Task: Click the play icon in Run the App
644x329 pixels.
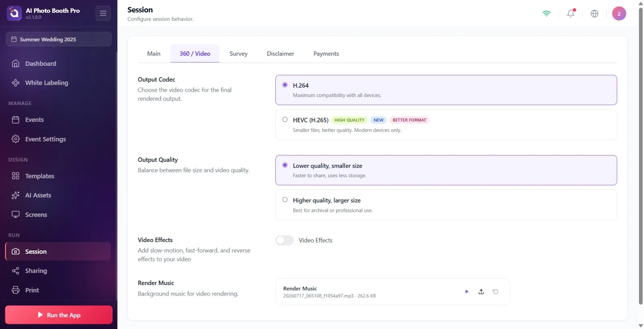Action: 40,315
